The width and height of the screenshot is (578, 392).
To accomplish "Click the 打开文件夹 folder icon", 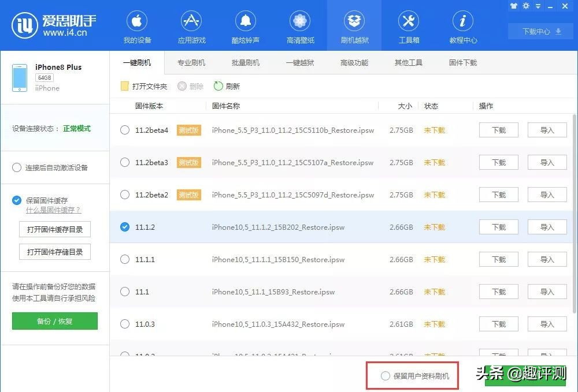I will [124, 85].
